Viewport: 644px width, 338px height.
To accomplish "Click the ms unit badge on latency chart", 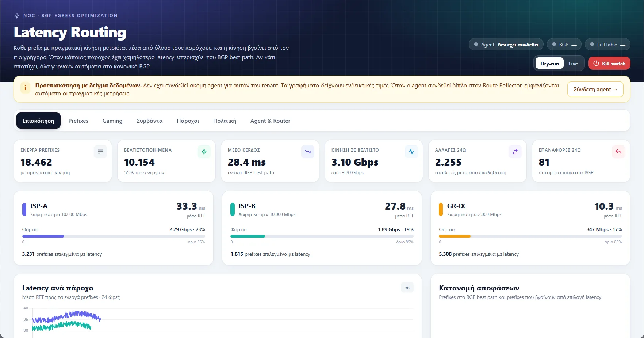I will click(407, 288).
